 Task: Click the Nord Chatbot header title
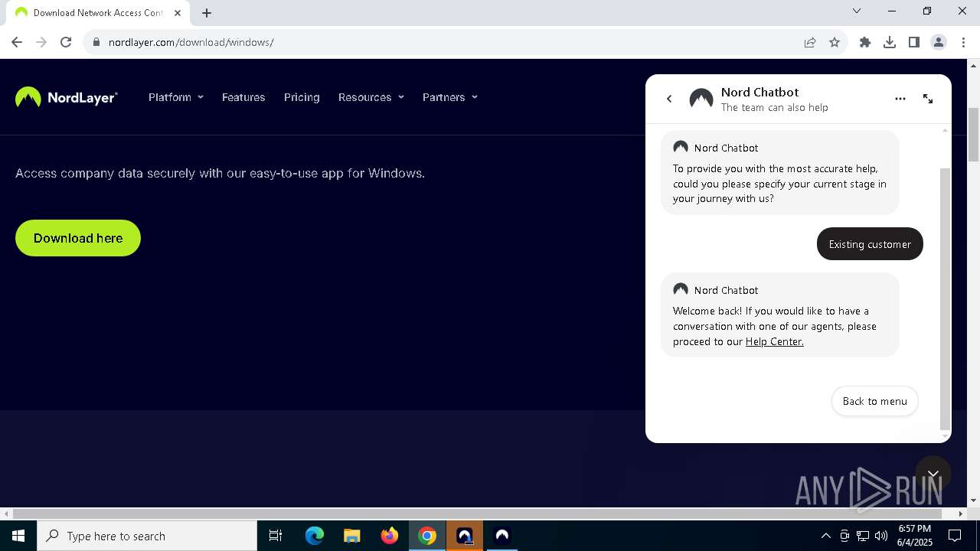[759, 92]
